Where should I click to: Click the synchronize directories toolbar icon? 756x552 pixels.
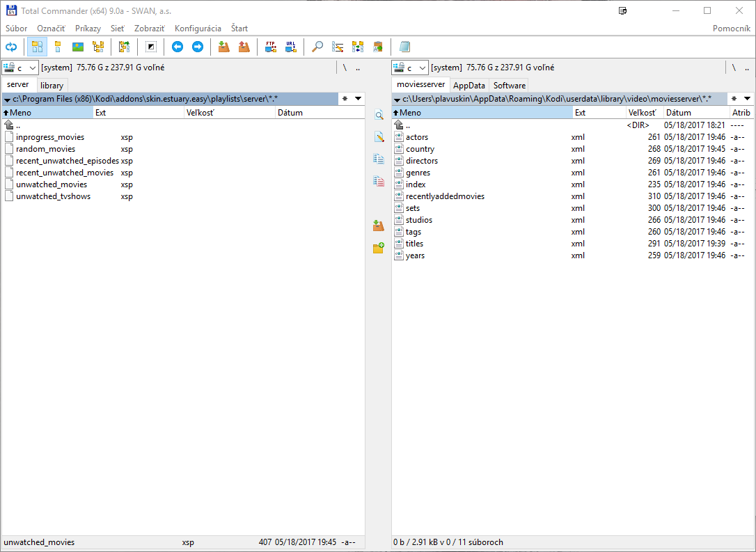click(358, 47)
